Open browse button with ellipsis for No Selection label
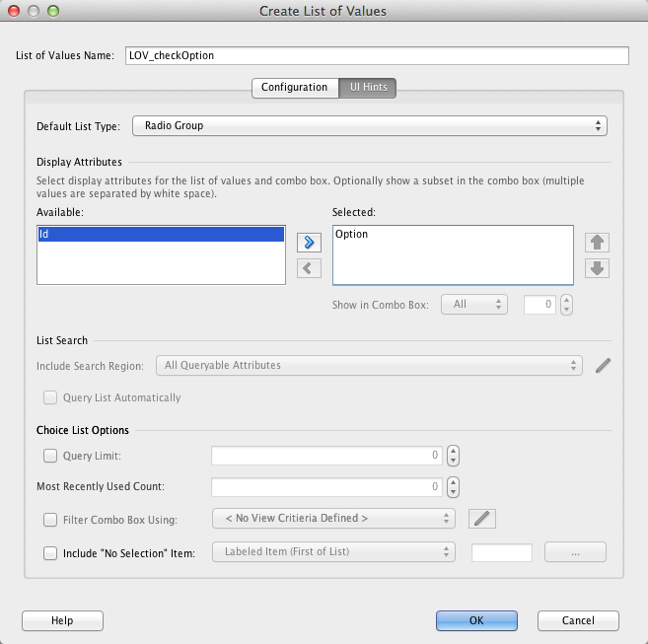 point(575,552)
